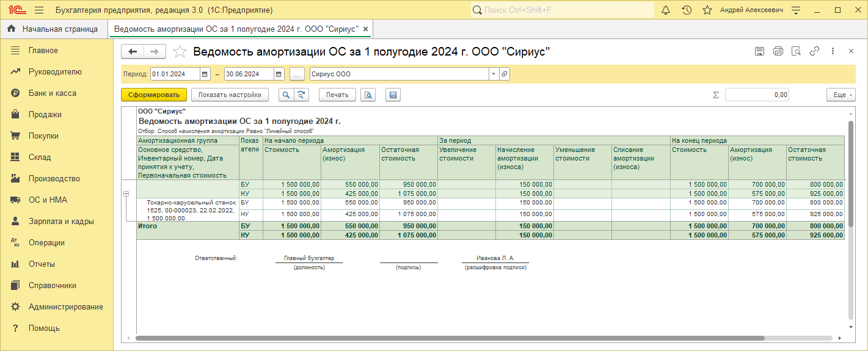Add report to favorites with the title star
The image size is (868, 351).
180,52
